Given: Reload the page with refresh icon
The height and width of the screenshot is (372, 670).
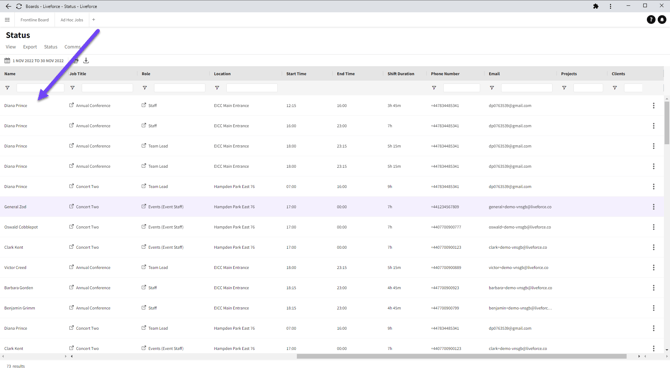Looking at the screenshot, I should [19, 6].
